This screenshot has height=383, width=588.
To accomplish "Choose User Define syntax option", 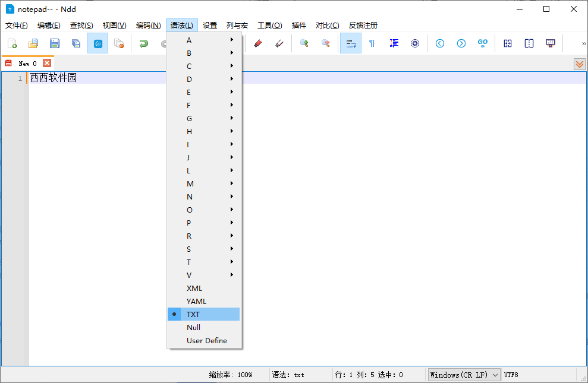I will (203, 340).
